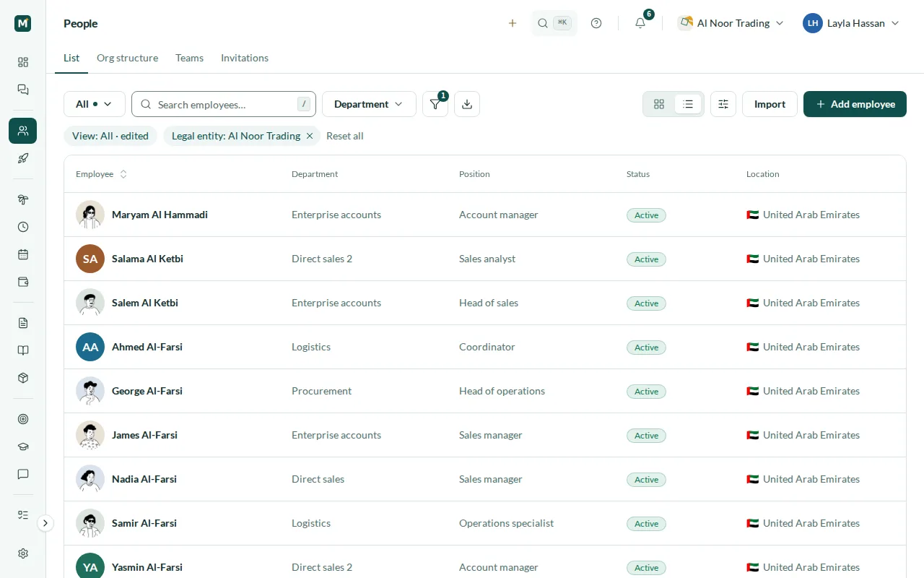The height and width of the screenshot is (578, 924).
Task: Open the help question mark icon
Action: [596, 23]
